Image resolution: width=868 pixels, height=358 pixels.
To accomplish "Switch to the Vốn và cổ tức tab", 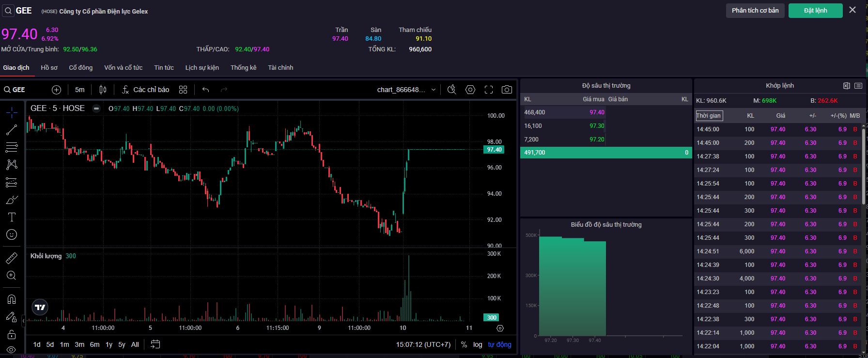I will coord(123,67).
